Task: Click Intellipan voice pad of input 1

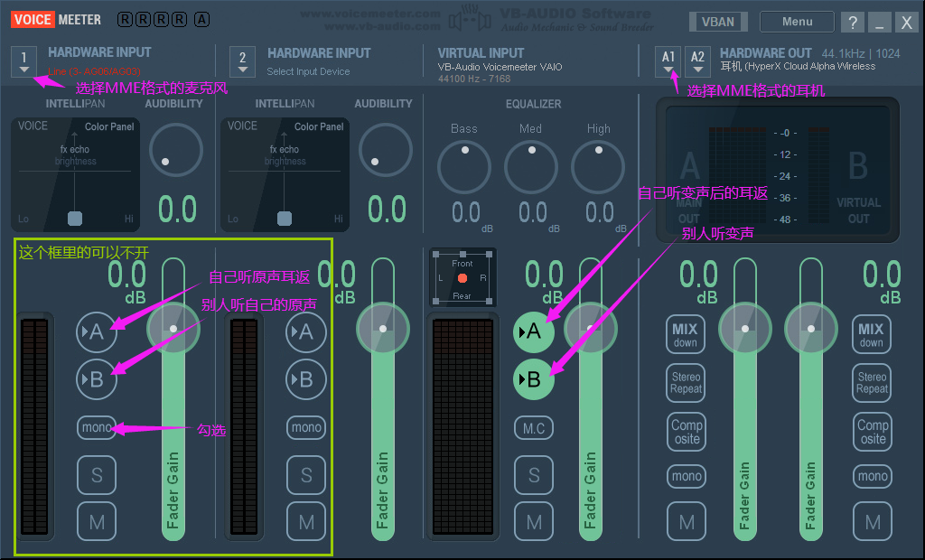Action: coord(76,174)
